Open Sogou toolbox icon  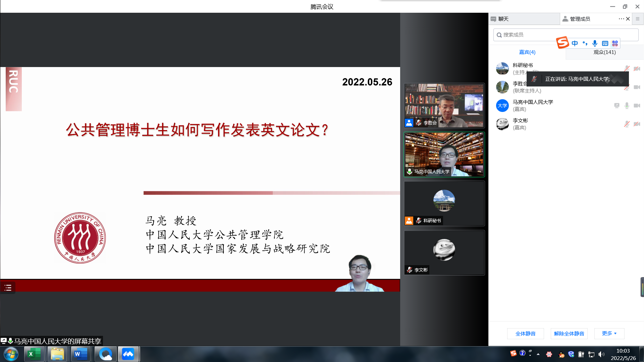[615, 43]
